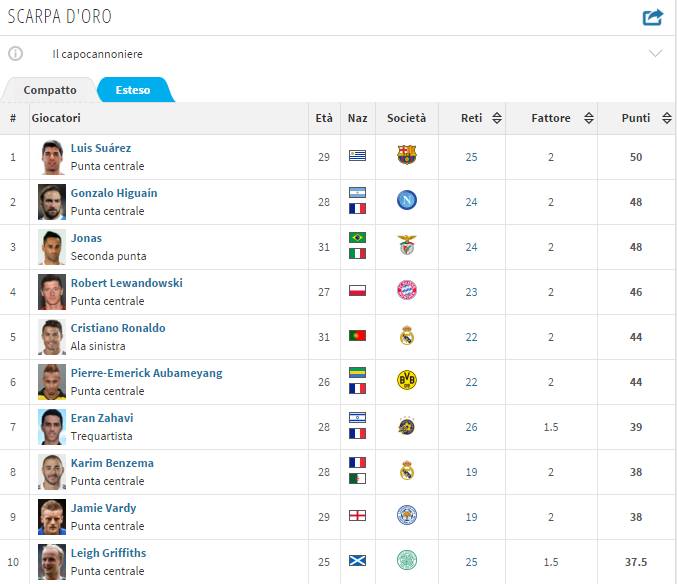Image resolution: width=677 pixels, height=584 pixels.
Task: Click Cristiano Ronaldo's portrait thumbnail
Action: click(52, 337)
